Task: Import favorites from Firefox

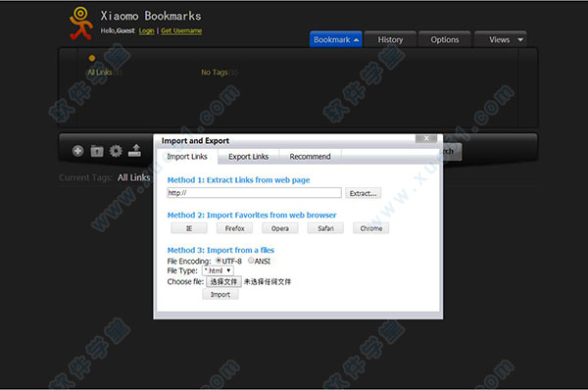Action: click(x=235, y=228)
